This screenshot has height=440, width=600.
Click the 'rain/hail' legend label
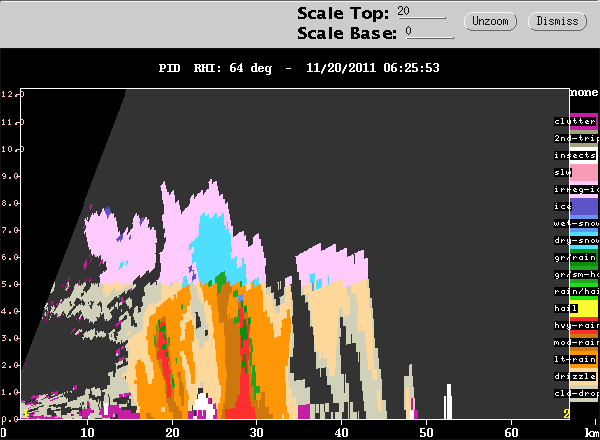click(x=576, y=292)
